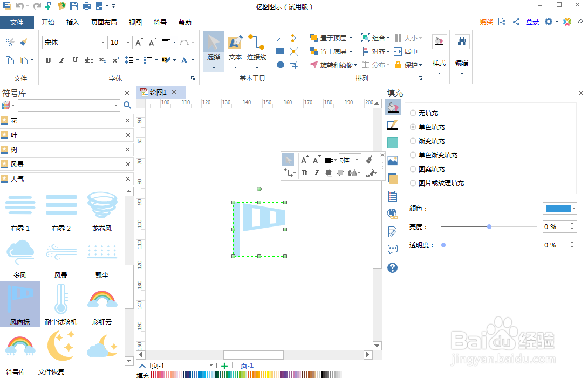Open the font size dropdown

click(128, 42)
